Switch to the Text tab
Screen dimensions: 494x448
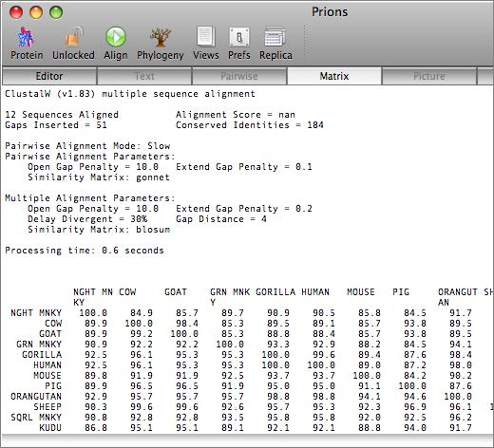click(x=144, y=76)
